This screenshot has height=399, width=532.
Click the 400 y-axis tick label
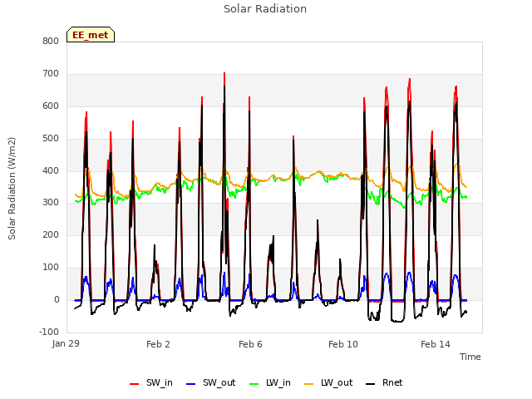coord(51,171)
